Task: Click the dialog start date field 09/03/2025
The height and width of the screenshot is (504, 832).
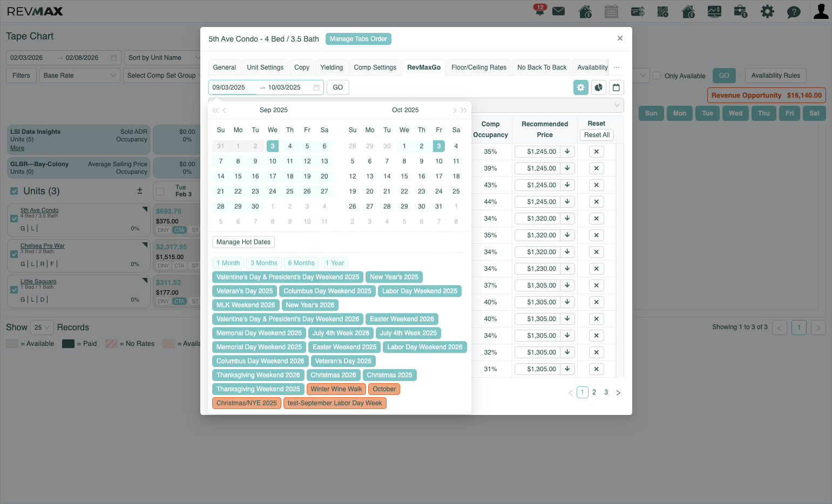Action: pyautogui.click(x=232, y=87)
